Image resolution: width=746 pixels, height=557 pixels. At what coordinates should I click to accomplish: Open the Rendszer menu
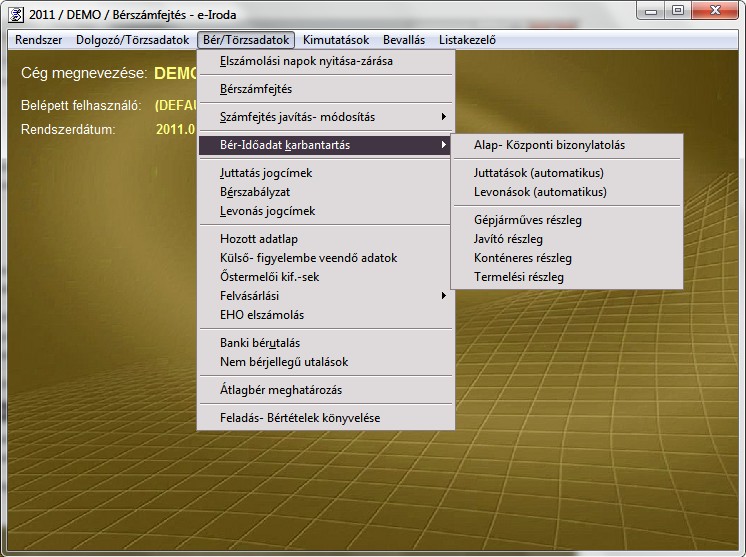(39, 40)
